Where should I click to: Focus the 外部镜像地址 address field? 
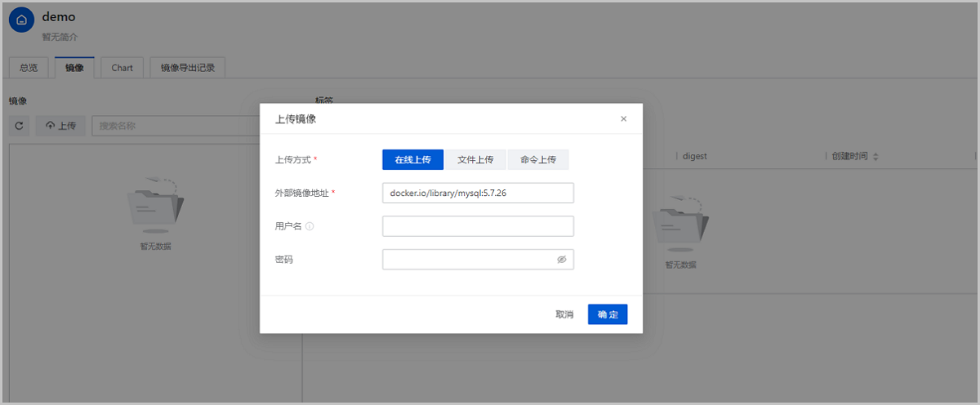coord(478,193)
